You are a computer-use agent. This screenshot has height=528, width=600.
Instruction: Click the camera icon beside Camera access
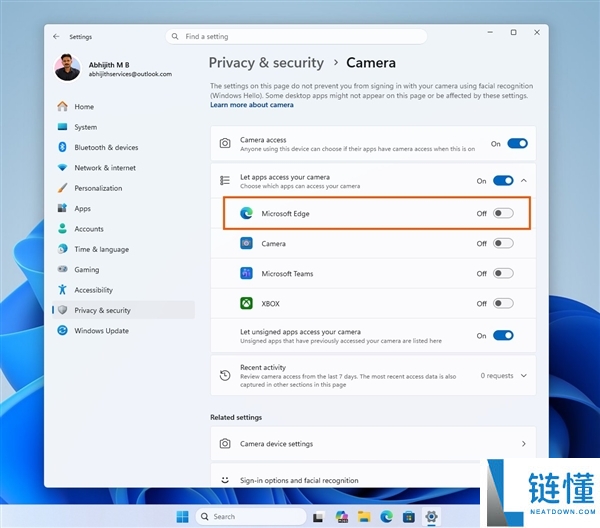pos(225,143)
